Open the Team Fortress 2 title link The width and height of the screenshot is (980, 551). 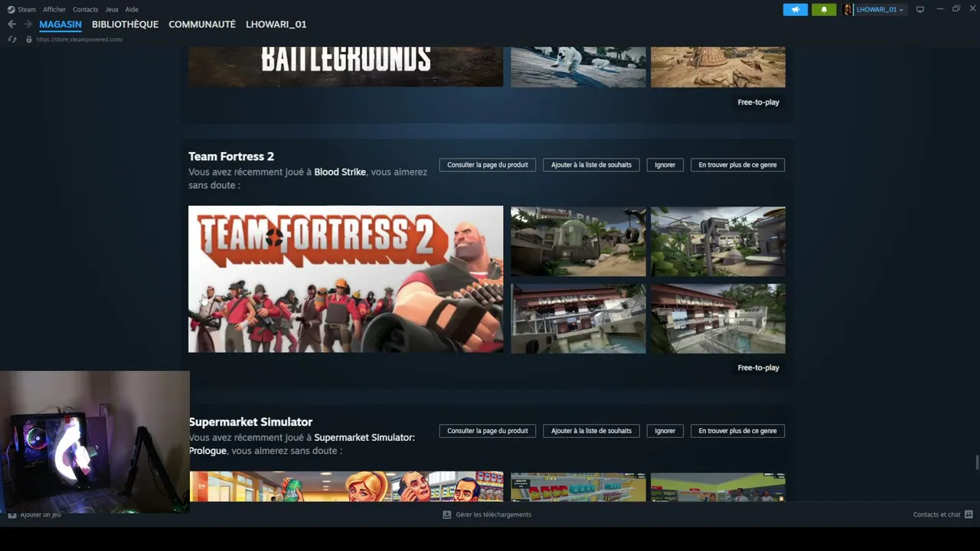click(x=231, y=156)
